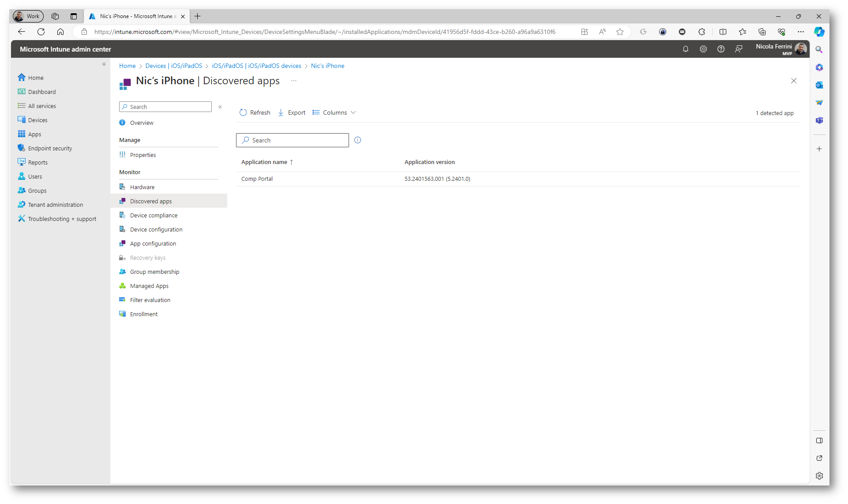Click version 53.2401563.001 (5.2401.0)

[x=437, y=179]
